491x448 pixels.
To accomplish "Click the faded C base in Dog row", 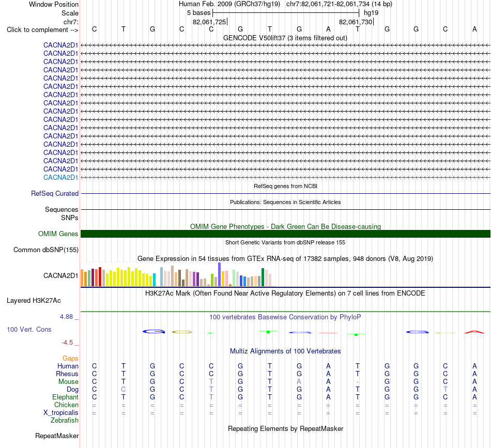I will pos(124,390).
